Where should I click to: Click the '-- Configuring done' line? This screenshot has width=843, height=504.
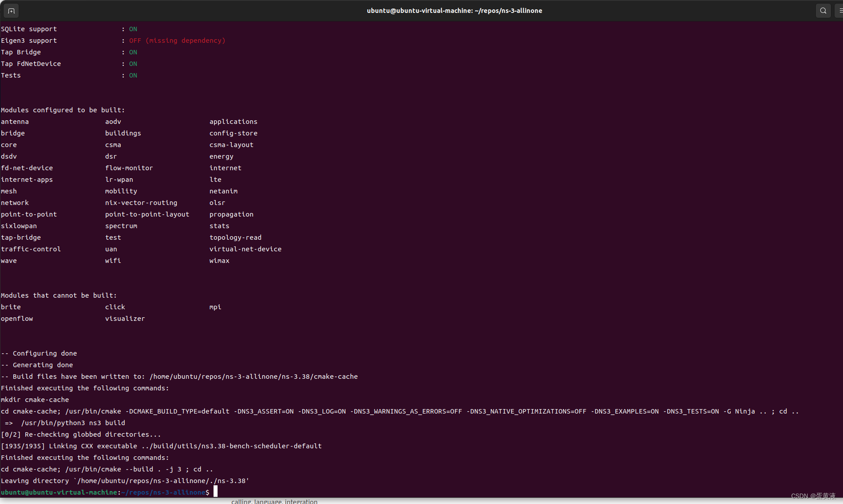click(39, 353)
